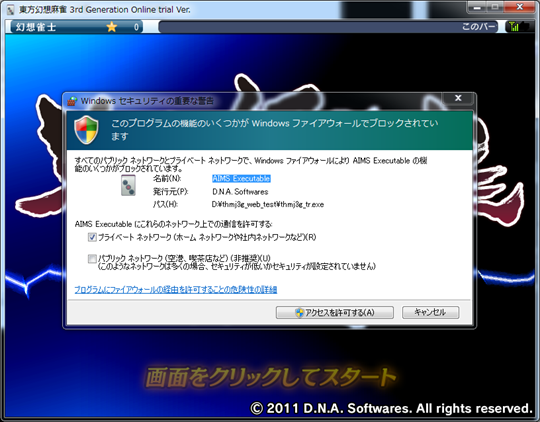Click the パス(H): label
Image resolution: width=540 pixels, height=422 pixels.
[165, 205]
